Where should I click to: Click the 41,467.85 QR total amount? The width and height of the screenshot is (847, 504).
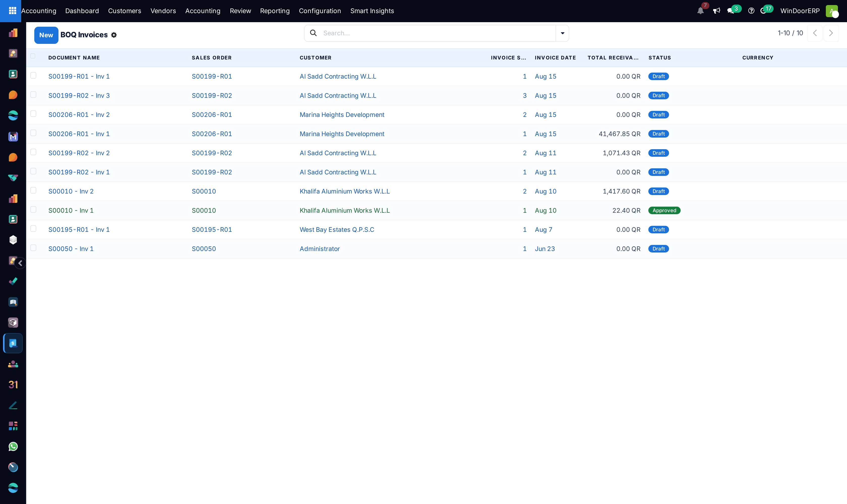tap(619, 134)
